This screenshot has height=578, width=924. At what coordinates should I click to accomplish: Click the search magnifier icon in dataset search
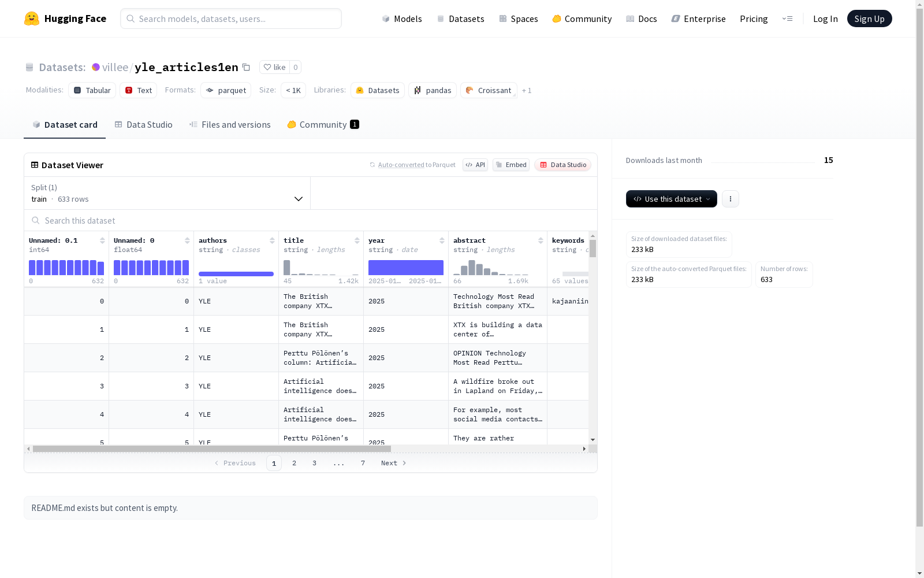tap(36, 220)
